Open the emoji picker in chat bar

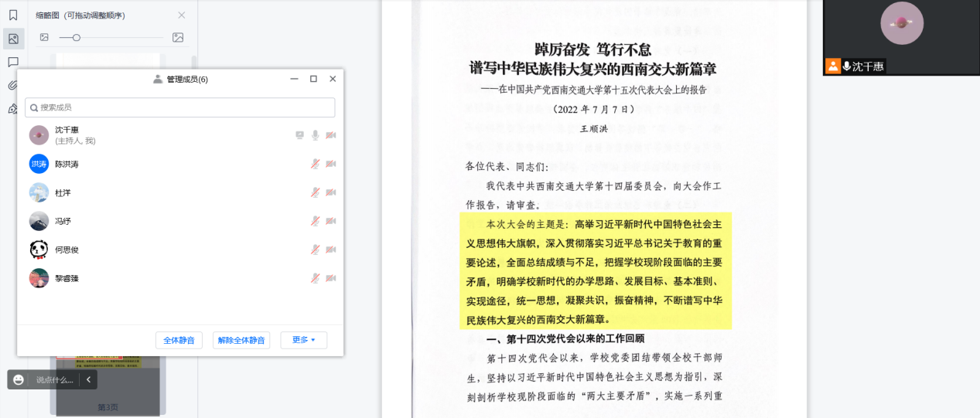[19, 379]
